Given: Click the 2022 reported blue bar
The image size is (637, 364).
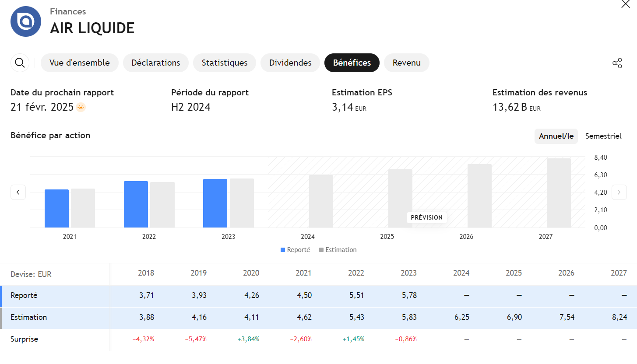Looking at the screenshot, I should tap(136, 204).
